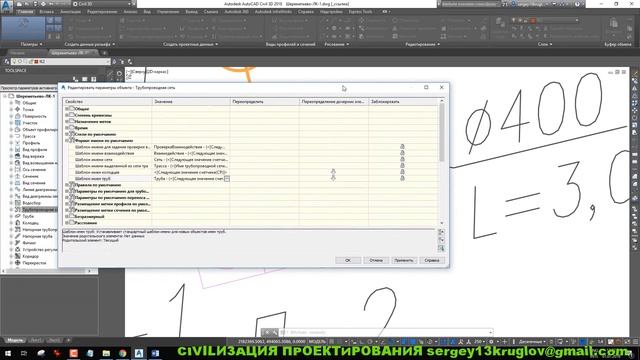Toggle lock for Шаблон имен труб row
The image size is (640, 360).
coord(402,178)
